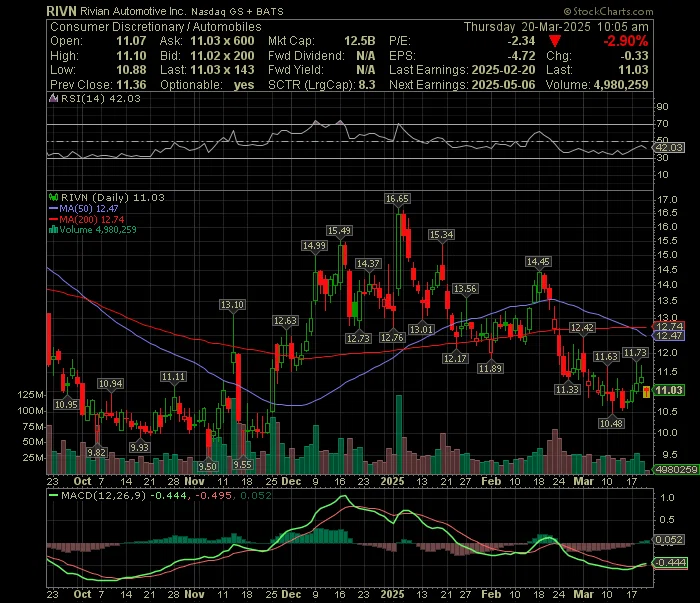Click the tall January 2025 volume bar

399,434
